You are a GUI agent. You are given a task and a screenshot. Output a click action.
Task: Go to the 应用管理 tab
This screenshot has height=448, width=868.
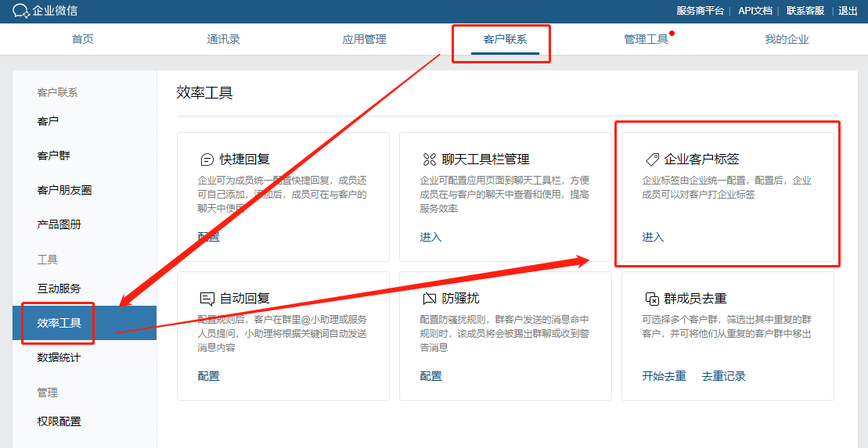point(364,39)
